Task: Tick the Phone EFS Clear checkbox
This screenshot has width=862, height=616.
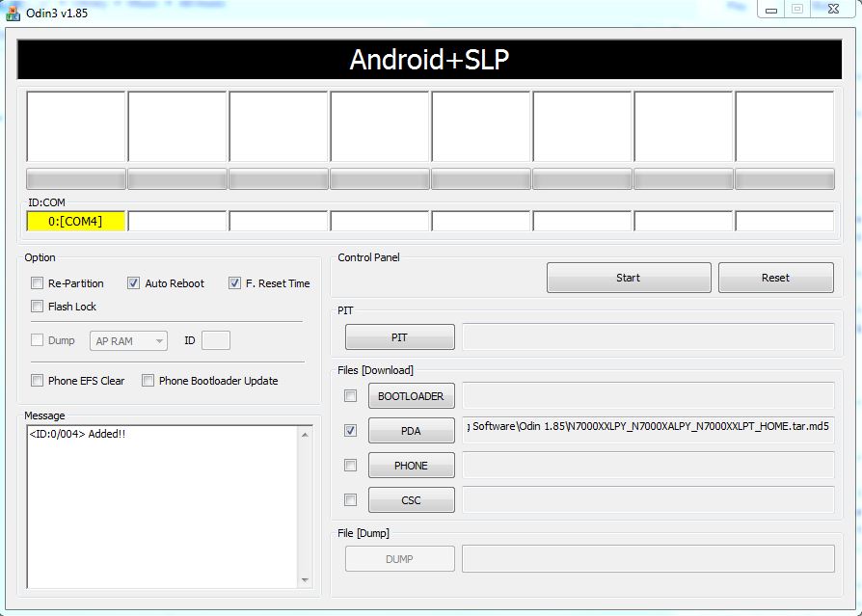Action: 38,381
